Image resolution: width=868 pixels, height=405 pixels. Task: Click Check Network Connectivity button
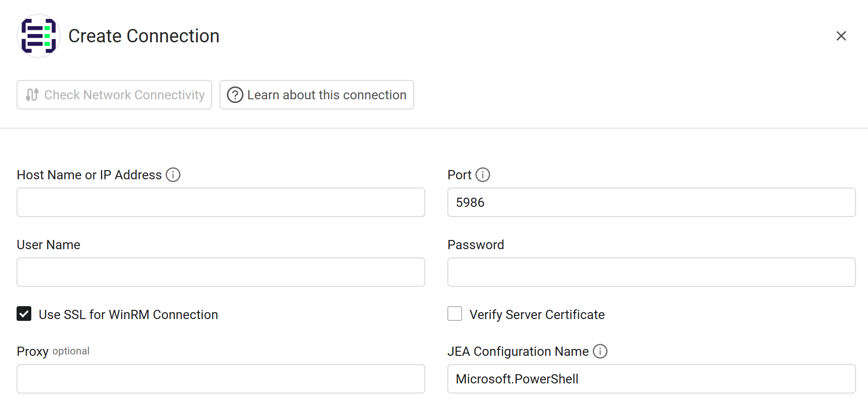pyautogui.click(x=114, y=95)
